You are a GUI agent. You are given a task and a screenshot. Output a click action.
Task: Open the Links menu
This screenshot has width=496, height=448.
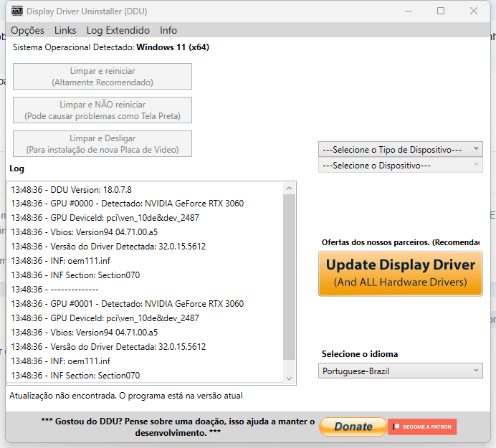65,30
